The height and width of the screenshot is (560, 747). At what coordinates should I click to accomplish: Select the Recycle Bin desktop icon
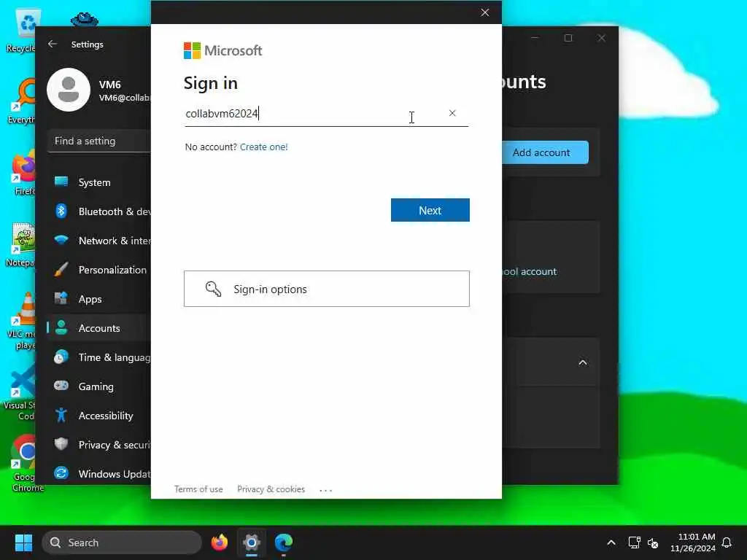(25, 31)
